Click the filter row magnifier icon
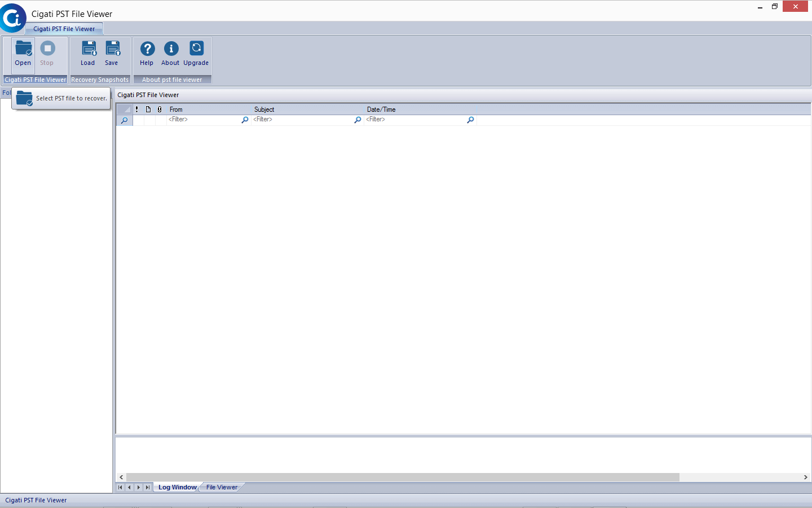The image size is (812, 508). (x=125, y=120)
